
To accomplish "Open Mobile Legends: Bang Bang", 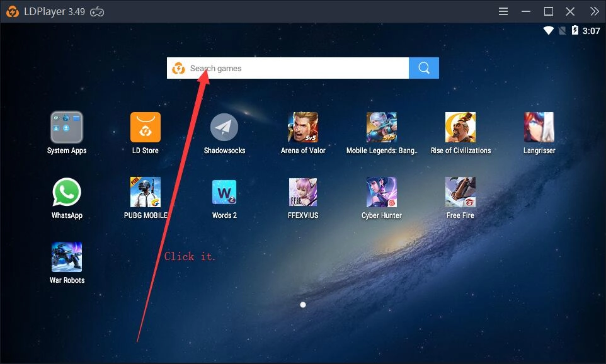I will coord(382,128).
